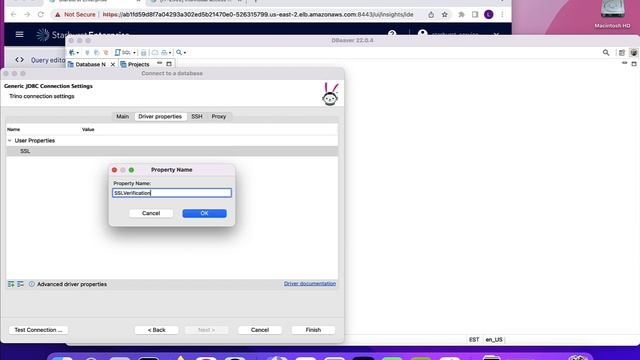
Task: Open the browser profile avatar
Action: (x=489, y=14)
